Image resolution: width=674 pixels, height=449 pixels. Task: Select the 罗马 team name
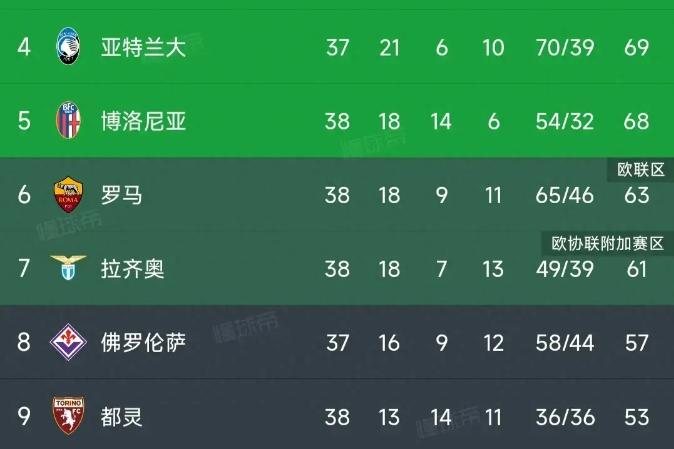pos(122,195)
